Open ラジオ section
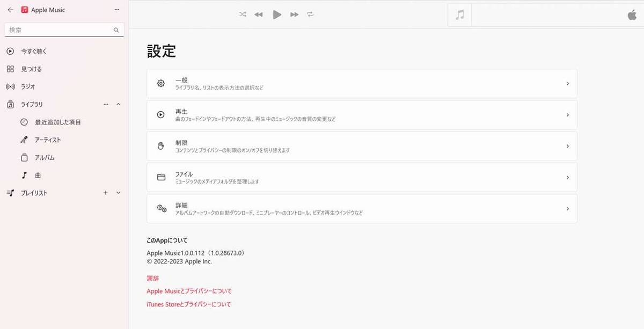The height and width of the screenshot is (329, 644). tap(64, 86)
